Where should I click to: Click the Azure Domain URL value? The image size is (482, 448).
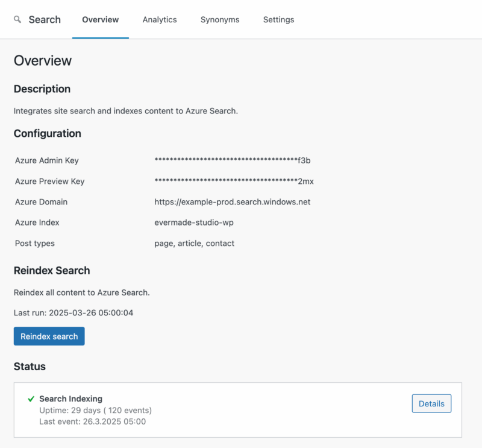[x=232, y=202]
